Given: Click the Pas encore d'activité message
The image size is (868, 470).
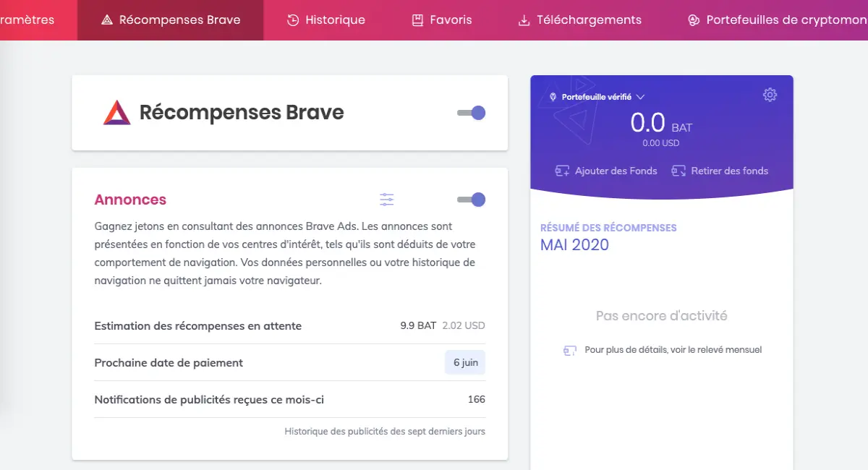Looking at the screenshot, I should [662, 316].
